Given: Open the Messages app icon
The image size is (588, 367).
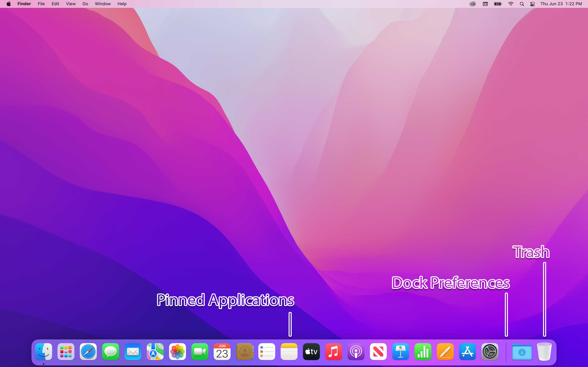Looking at the screenshot, I should tap(111, 351).
